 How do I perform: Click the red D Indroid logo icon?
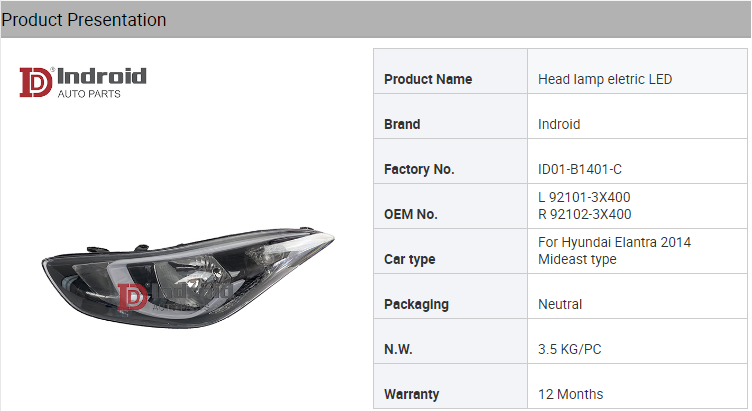36,82
